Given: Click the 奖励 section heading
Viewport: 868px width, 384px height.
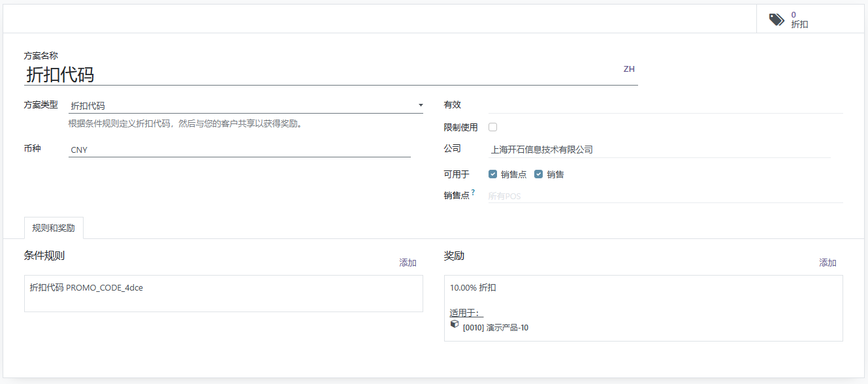Looking at the screenshot, I should point(454,255).
